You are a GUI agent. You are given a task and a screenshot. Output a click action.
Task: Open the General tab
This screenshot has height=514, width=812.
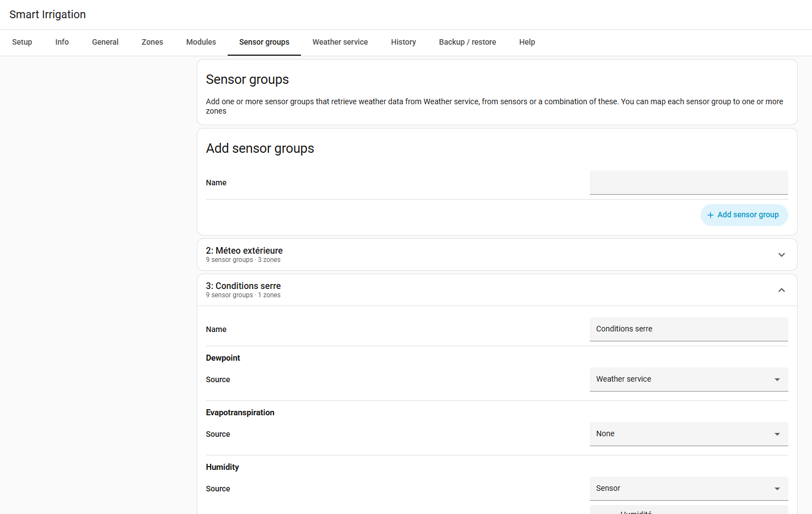[105, 42]
